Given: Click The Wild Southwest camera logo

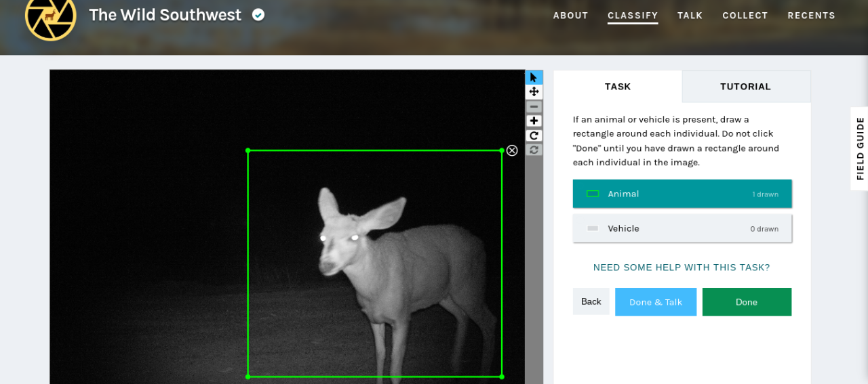Looking at the screenshot, I should (51, 16).
